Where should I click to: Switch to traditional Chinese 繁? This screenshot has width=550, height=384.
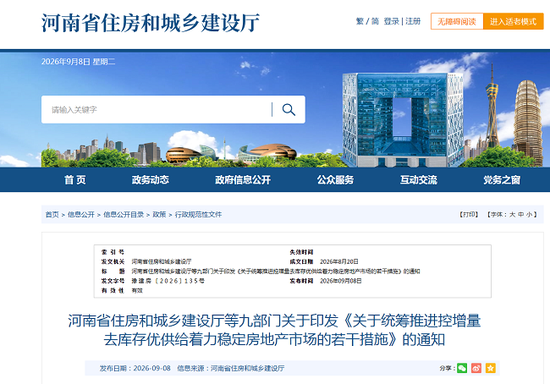click(x=360, y=21)
